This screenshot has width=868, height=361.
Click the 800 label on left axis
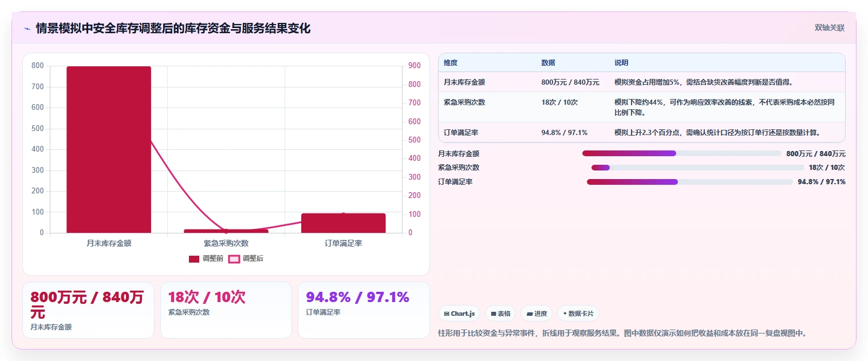(x=38, y=66)
